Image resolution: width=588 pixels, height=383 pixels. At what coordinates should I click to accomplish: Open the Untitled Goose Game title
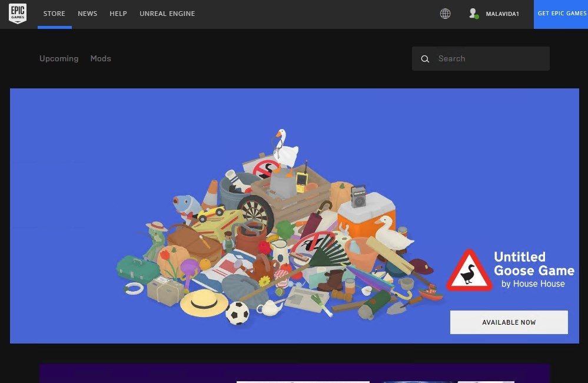534,263
